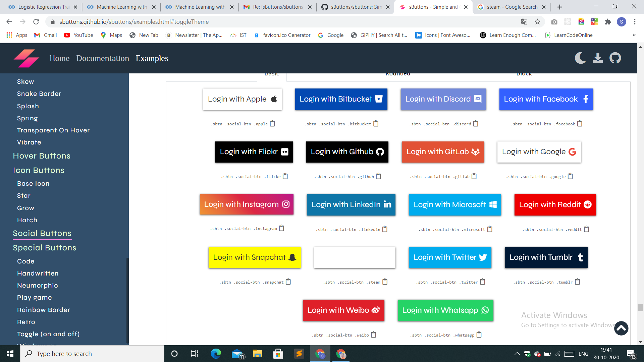Copy the .github class clipboard icon
This screenshot has width=644, height=362.
378,176
